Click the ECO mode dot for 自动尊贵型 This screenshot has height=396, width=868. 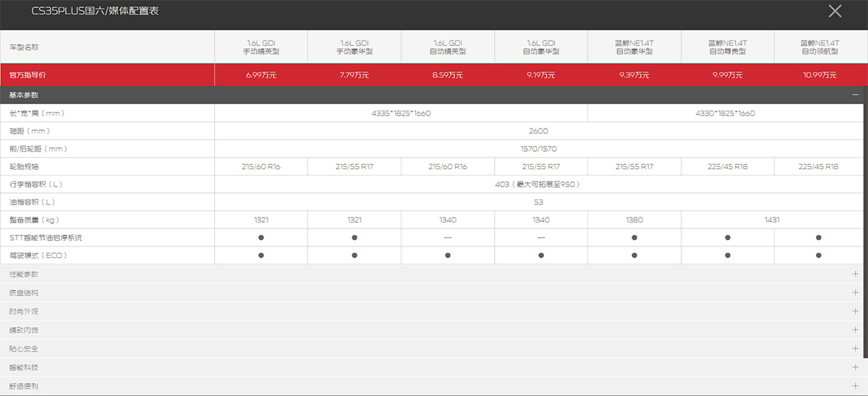pos(728,255)
